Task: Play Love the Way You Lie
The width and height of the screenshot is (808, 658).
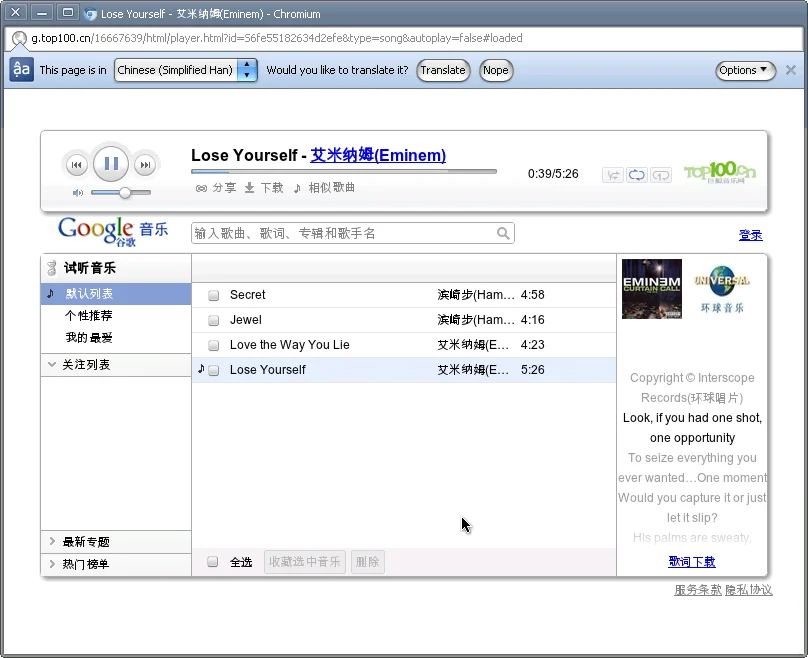Action: click(290, 345)
